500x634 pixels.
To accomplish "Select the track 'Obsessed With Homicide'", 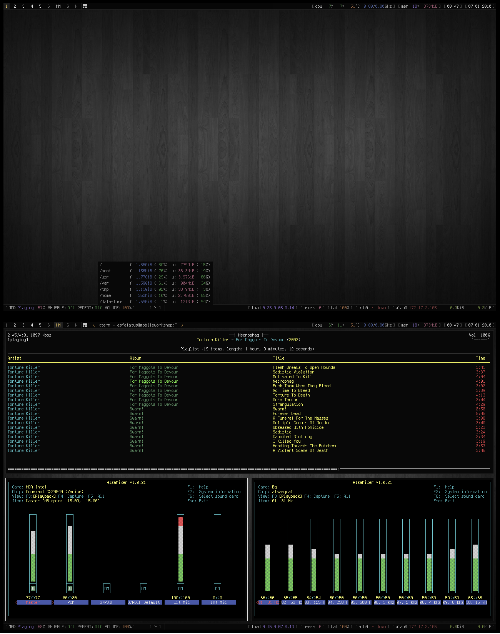I will point(298,427).
